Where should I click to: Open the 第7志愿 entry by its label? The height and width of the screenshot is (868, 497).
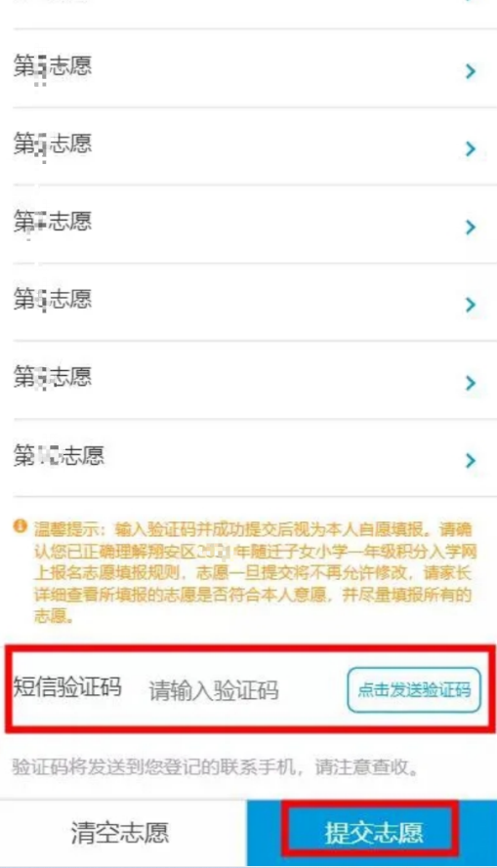[x=53, y=222]
